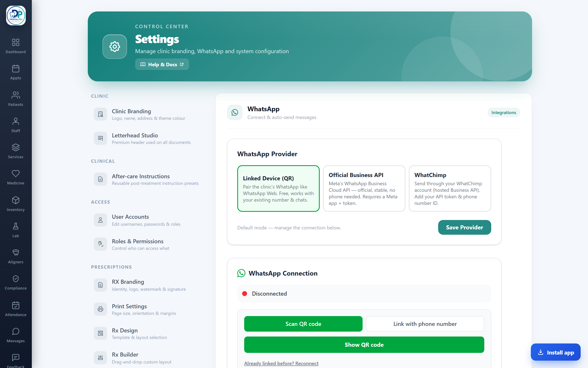The width and height of the screenshot is (588, 368).
Task: Click the Save Provider button
Action: 464,227
